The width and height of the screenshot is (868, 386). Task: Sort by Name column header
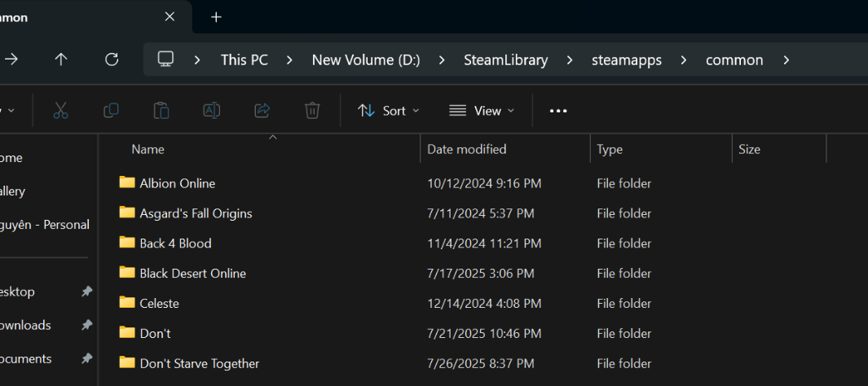pos(148,149)
